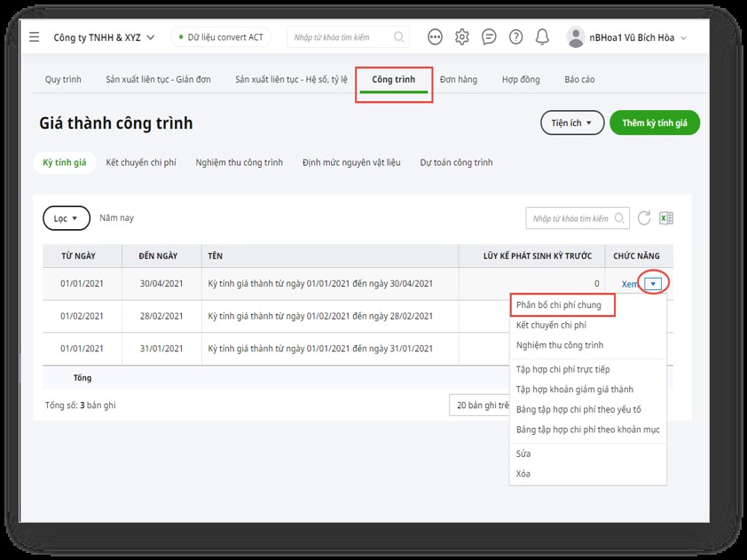The image size is (747, 560).
Task: Click to-date cell 30/04/2021
Action: tap(161, 284)
